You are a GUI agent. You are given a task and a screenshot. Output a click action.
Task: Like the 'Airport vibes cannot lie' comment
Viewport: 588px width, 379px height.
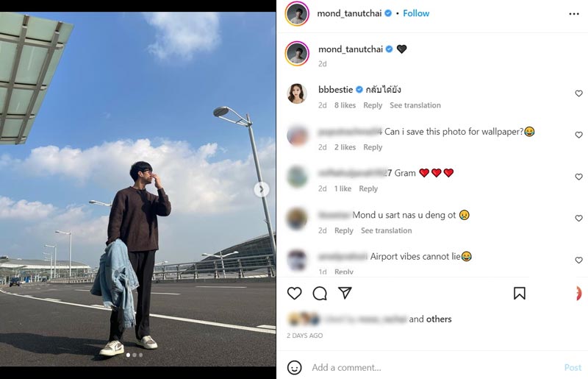pos(578,261)
